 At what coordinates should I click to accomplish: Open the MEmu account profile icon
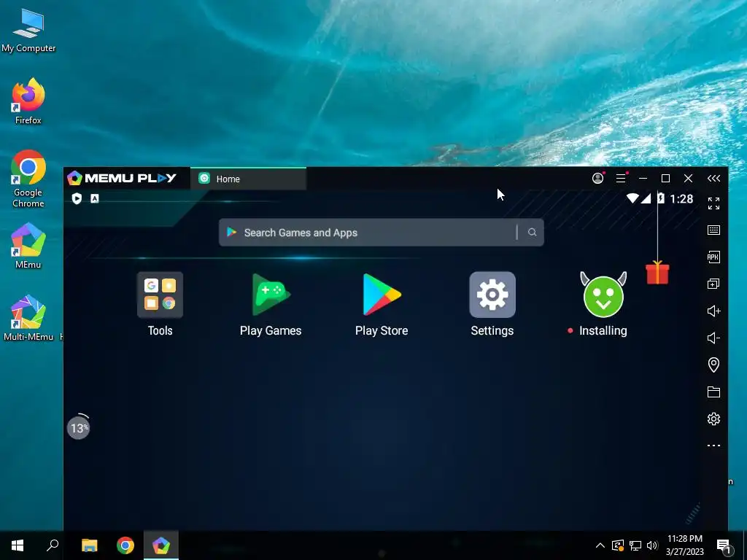pos(597,178)
